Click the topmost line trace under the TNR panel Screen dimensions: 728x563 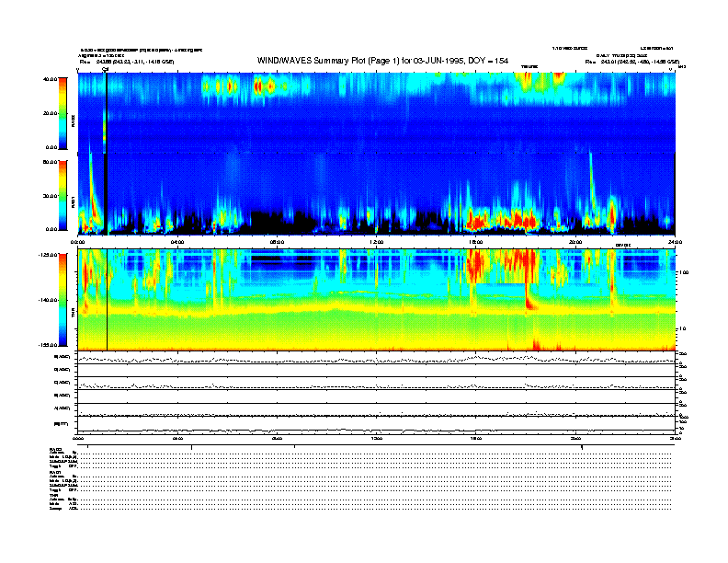376,359
